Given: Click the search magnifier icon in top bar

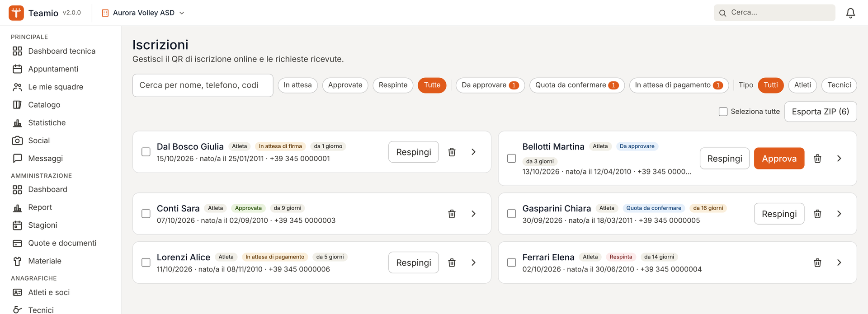Looking at the screenshot, I should 722,13.
